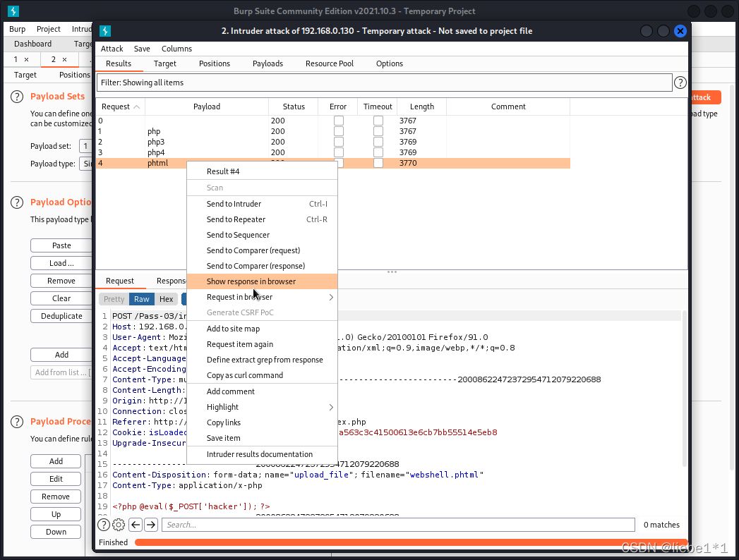739x560 pixels.
Task: Click the Deduplicate button
Action: [61, 316]
